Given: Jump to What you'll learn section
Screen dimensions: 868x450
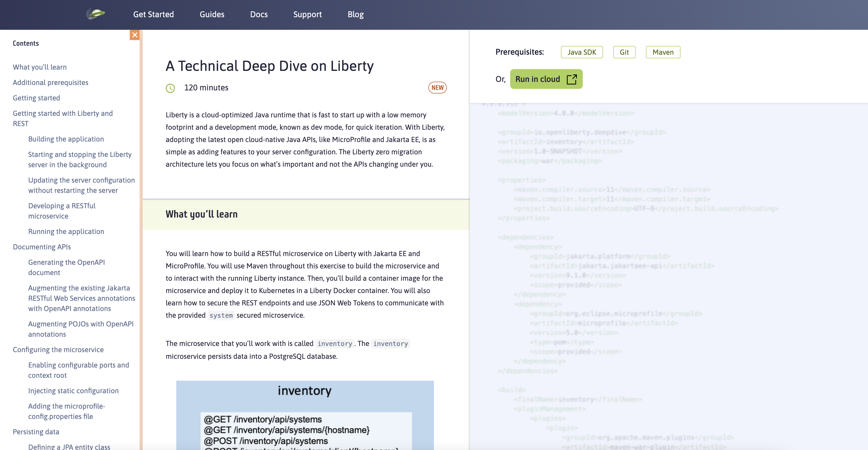Looking at the screenshot, I should coord(40,67).
